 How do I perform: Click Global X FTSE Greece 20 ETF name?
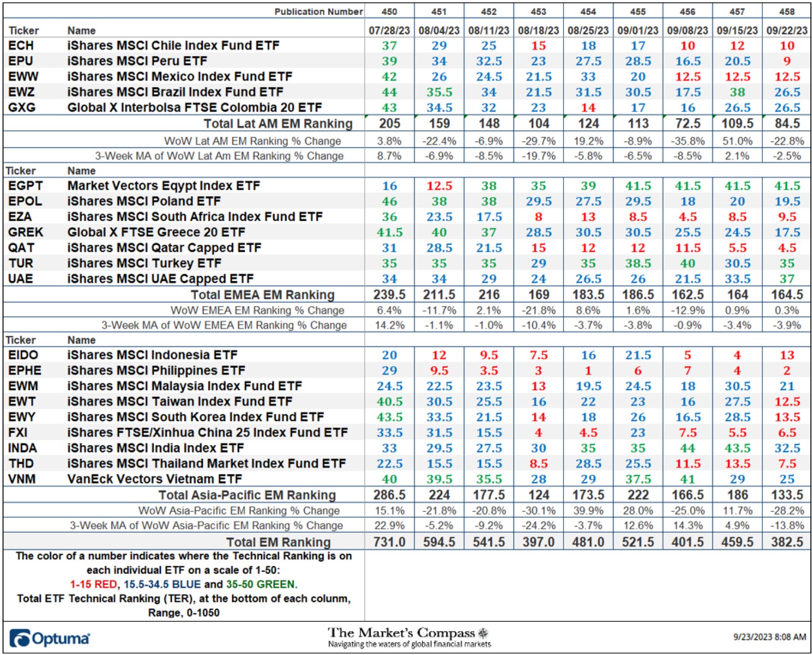tap(156, 232)
